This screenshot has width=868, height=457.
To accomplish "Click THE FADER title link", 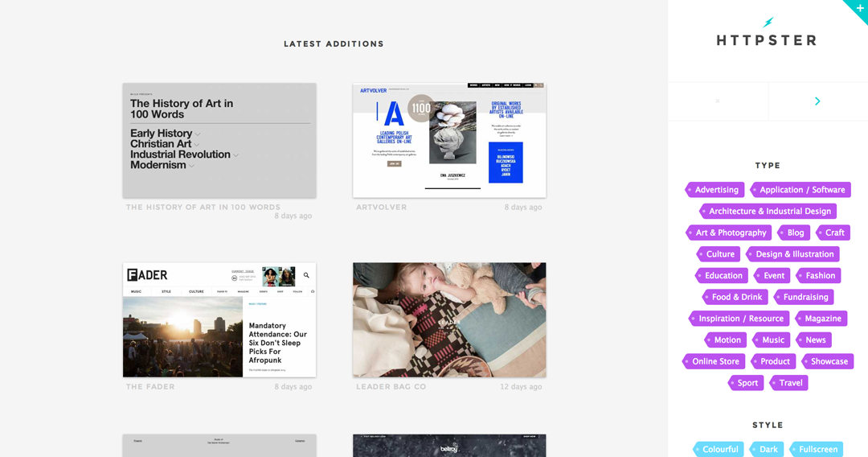I will pyautogui.click(x=150, y=387).
